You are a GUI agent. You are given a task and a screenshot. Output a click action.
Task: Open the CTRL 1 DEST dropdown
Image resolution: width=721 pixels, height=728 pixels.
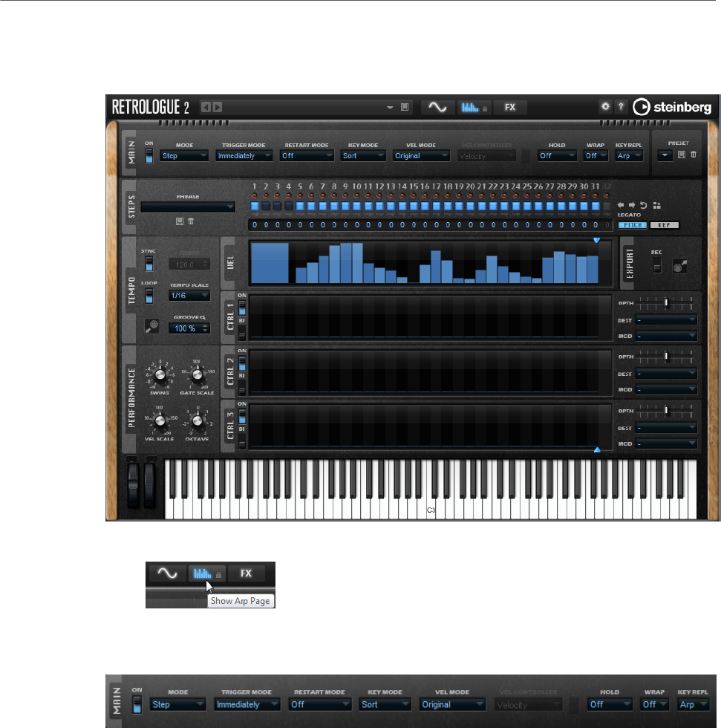[666, 320]
